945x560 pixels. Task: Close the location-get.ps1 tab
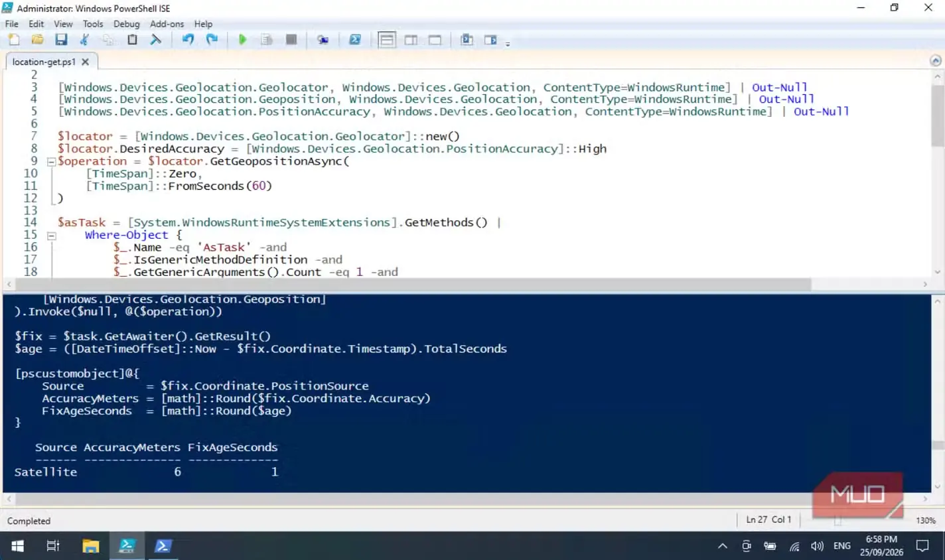85,62
